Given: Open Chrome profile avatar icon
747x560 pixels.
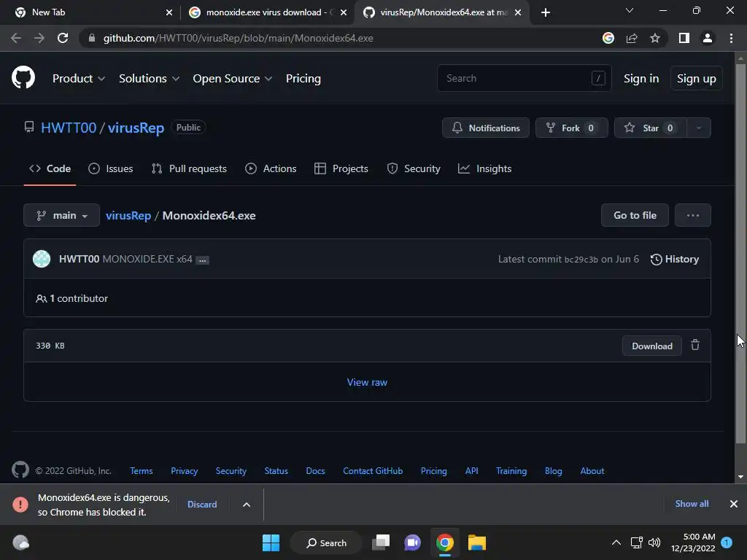Looking at the screenshot, I should point(708,38).
